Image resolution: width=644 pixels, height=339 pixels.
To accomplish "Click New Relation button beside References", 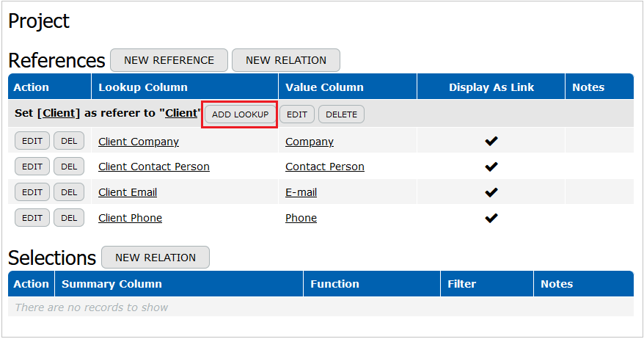I will pyautogui.click(x=286, y=60).
